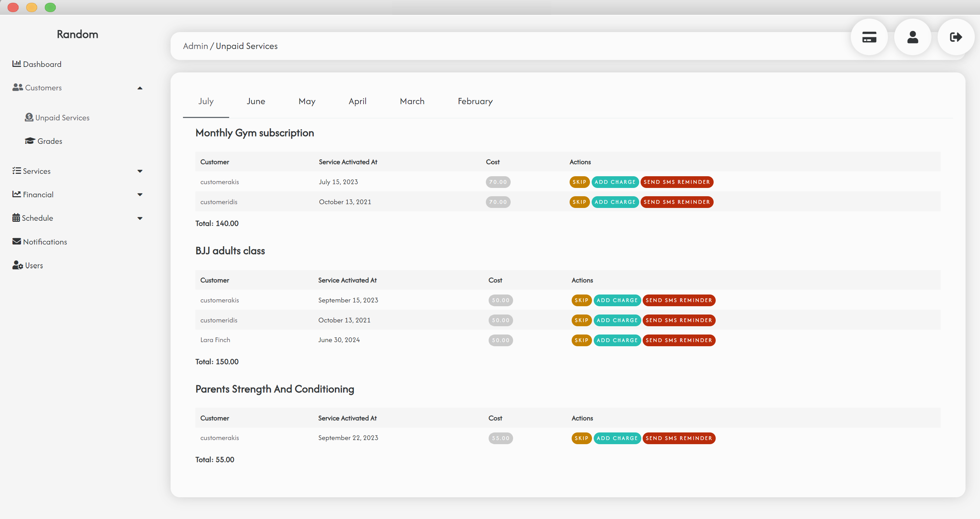Expand the Schedule submenu arrow
980x519 pixels.
point(140,219)
